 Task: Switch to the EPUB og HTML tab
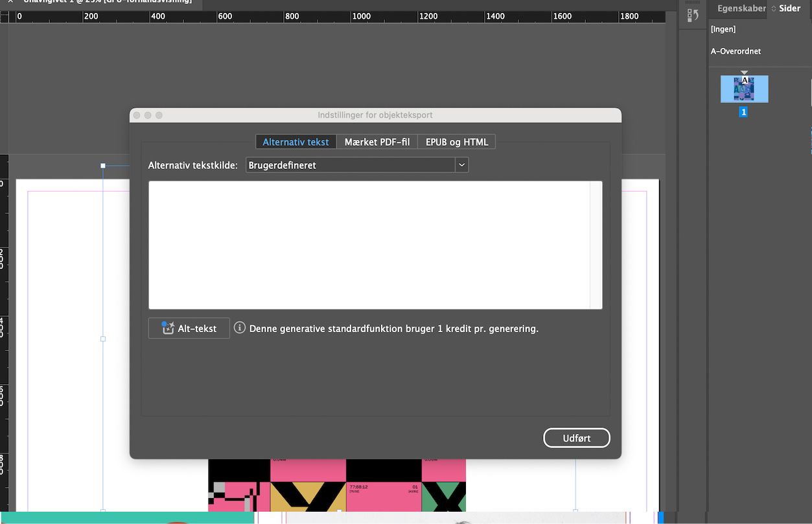[457, 142]
